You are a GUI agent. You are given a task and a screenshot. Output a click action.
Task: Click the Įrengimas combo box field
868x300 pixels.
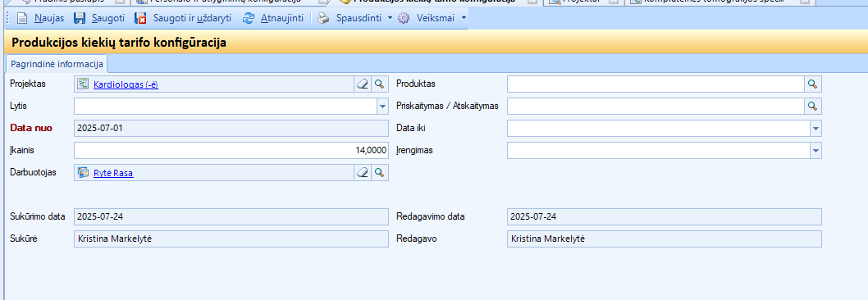tap(659, 151)
